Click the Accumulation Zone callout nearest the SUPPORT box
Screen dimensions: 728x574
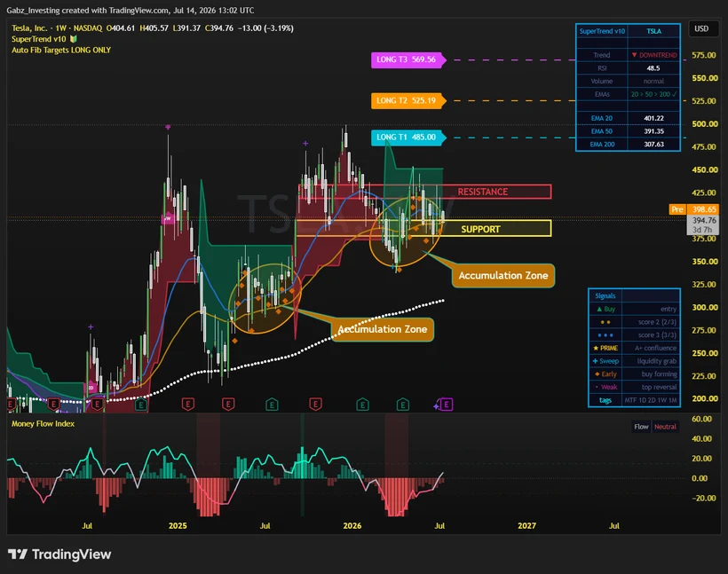503,276
